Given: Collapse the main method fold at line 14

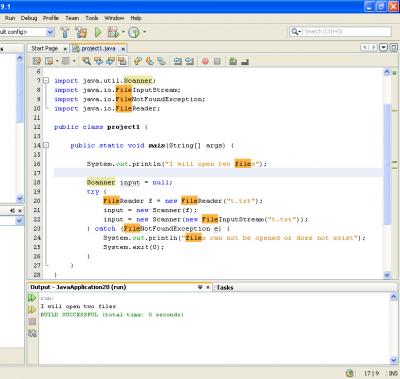Looking at the screenshot, I should coord(46,145).
